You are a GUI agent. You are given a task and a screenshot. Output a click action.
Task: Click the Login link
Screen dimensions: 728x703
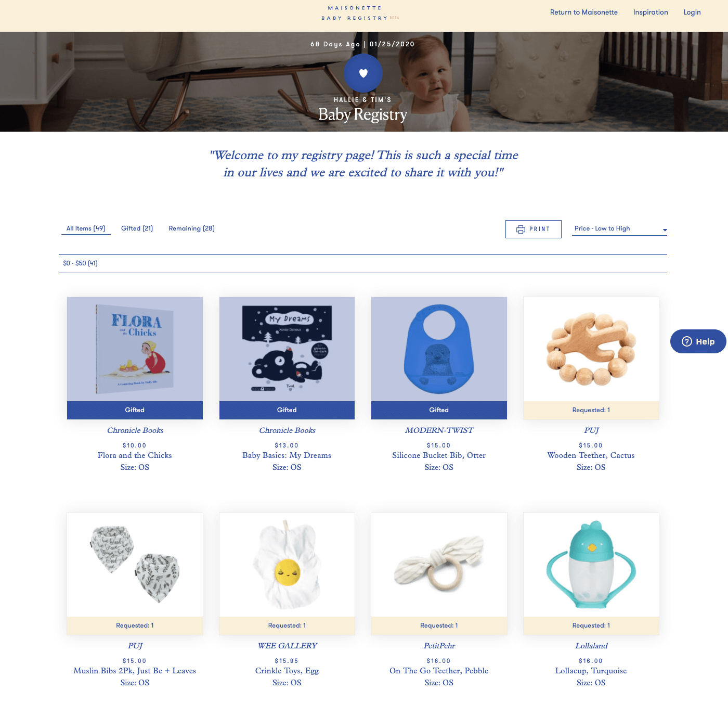[x=692, y=12]
